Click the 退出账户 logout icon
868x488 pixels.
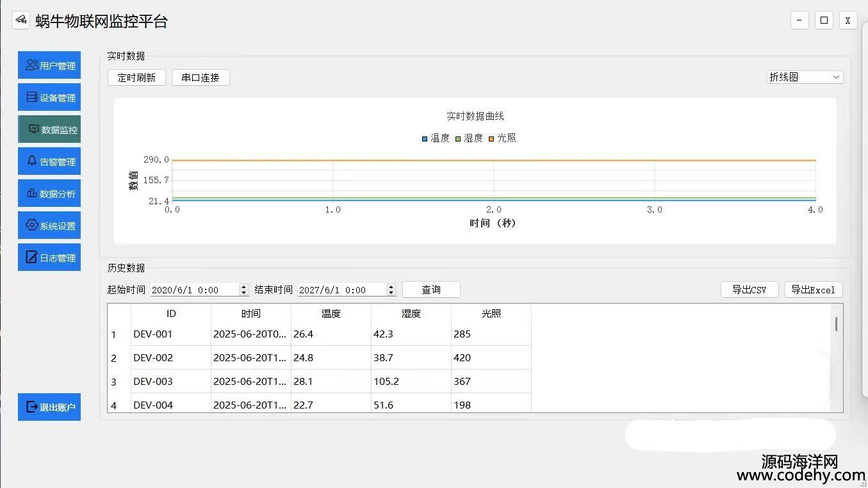(x=31, y=407)
